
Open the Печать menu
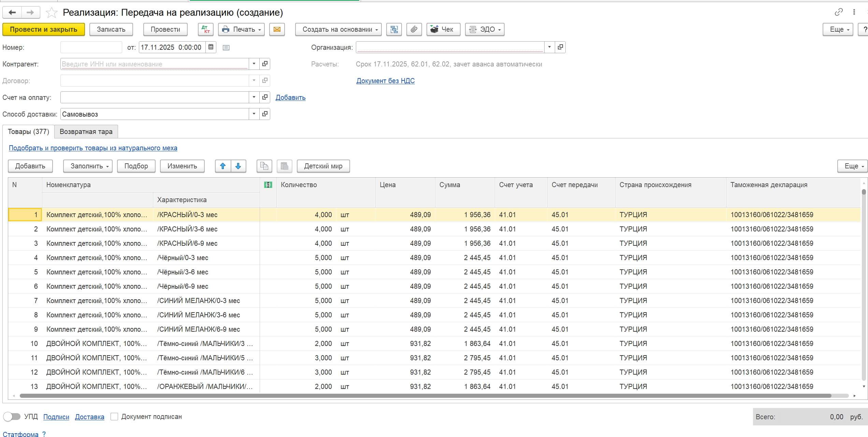coord(241,29)
